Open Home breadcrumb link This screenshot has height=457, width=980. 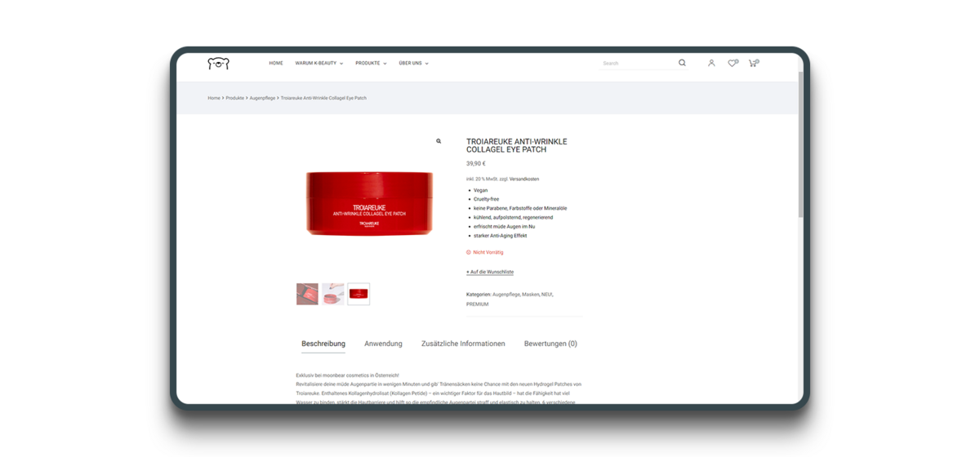pos(214,98)
